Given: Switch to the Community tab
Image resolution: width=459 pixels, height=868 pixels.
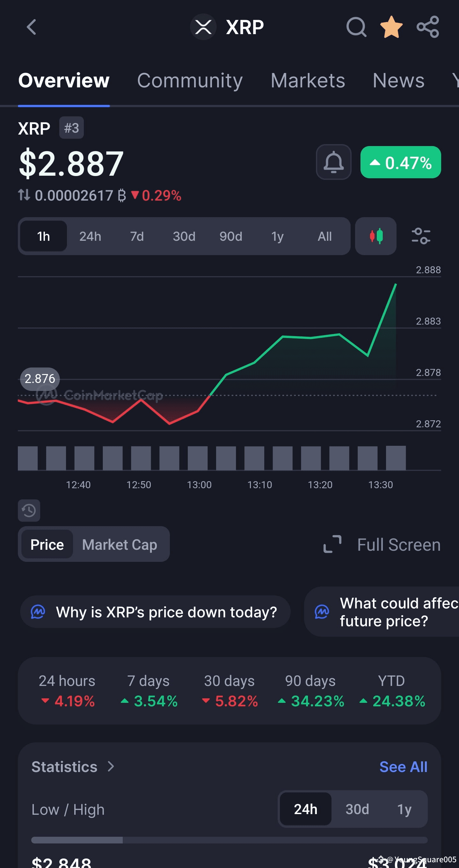Looking at the screenshot, I should coord(190,81).
